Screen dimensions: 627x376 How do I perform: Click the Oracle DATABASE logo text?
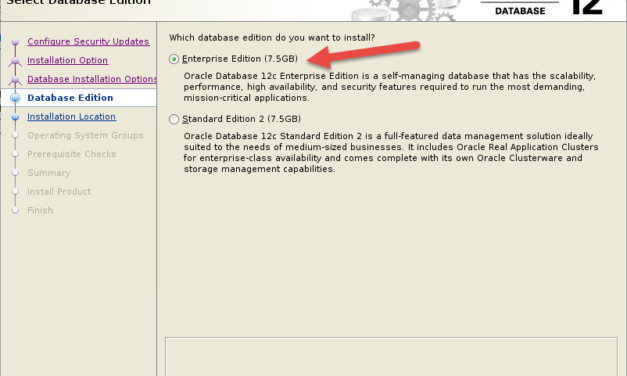coord(520,11)
